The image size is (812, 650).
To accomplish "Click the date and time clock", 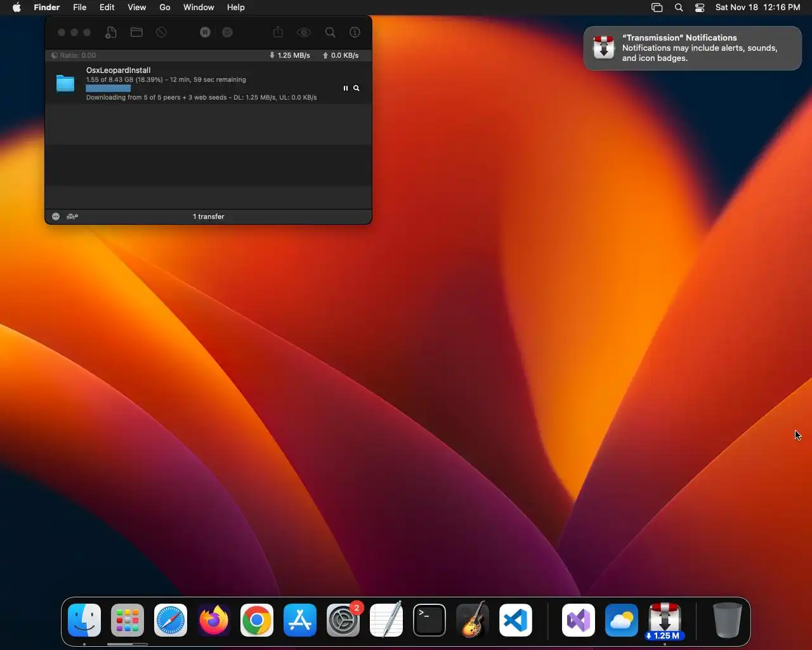I will (757, 8).
